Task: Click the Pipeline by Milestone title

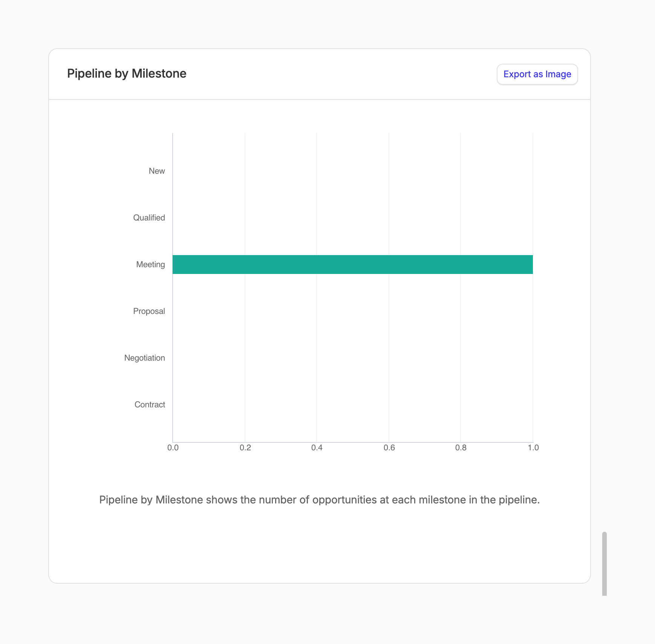Action: tap(127, 73)
